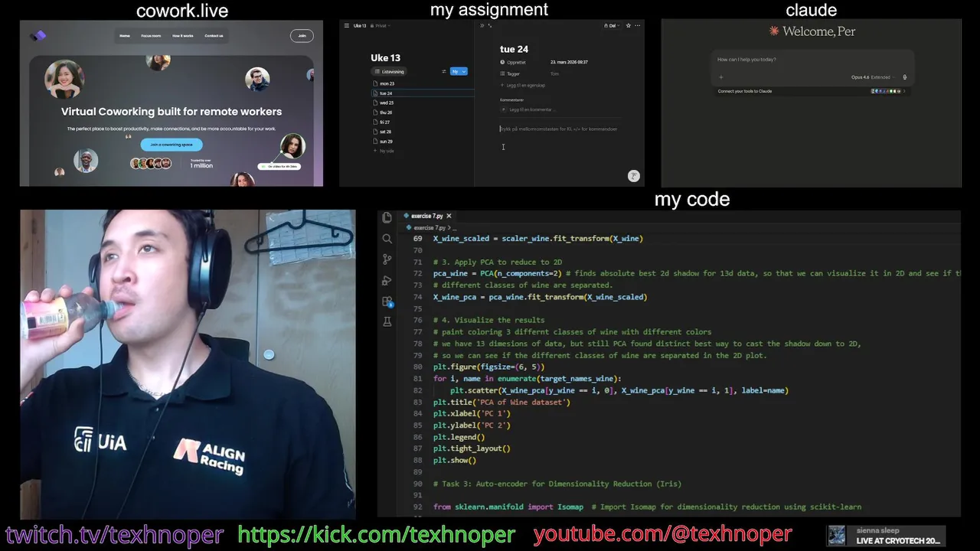This screenshot has width=980, height=551.
Task: Click exercise 7.py in the breadcrumb bar
Action: pyautogui.click(x=430, y=227)
